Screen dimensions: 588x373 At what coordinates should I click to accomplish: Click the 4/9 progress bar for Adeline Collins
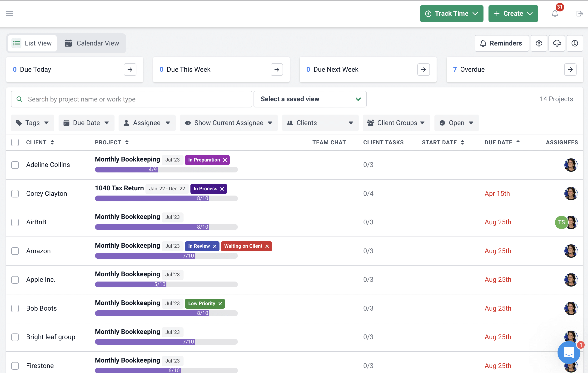pos(166,170)
